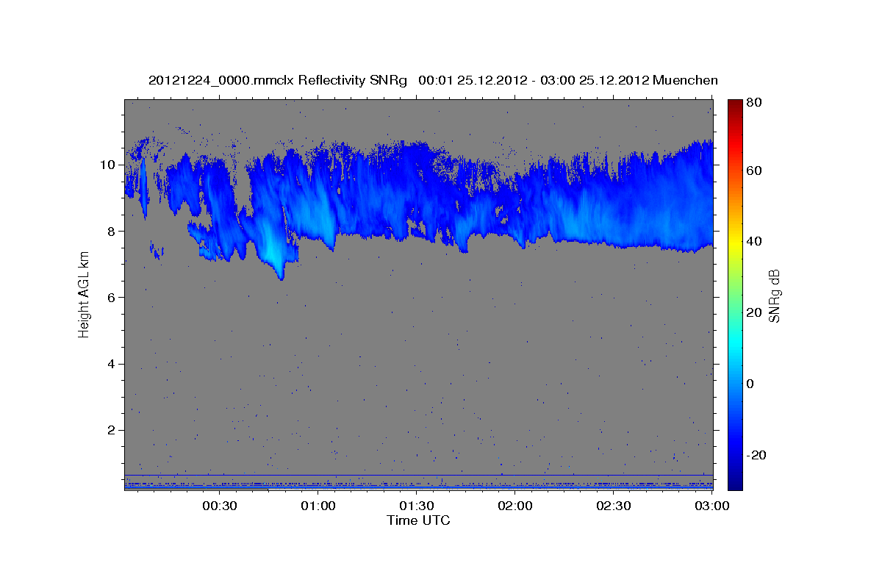Viewport: 882px width, 588px height.
Task: Click the 02:30 time tick label
Action: pyautogui.click(x=614, y=506)
